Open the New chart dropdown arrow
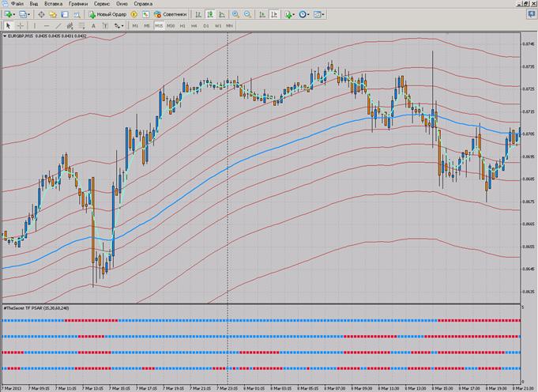This screenshot has width=538, height=392. coord(14,14)
